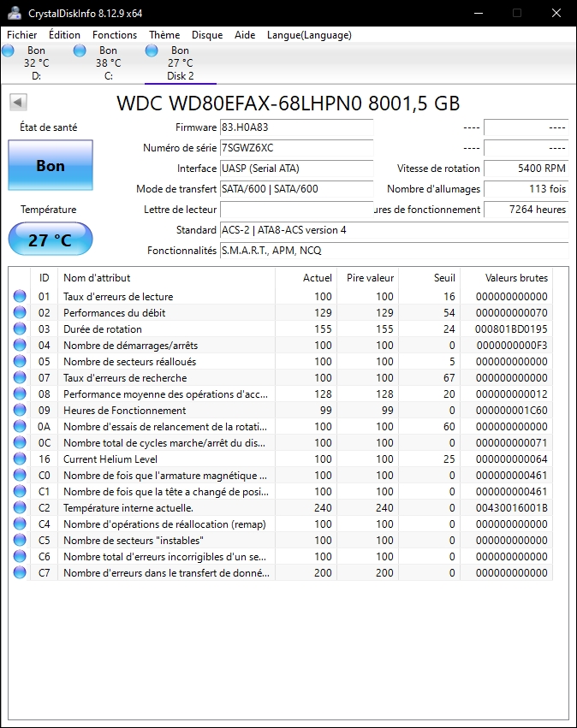Image resolution: width=577 pixels, height=728 pixels.
Task: Click the blue Bon health status button
Action: click(x=51, y=166)
